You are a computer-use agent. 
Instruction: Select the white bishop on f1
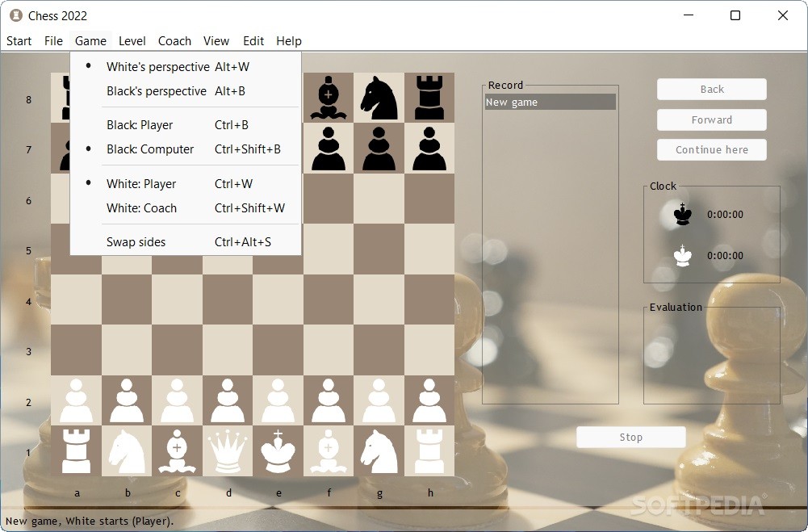click(329, 451)
